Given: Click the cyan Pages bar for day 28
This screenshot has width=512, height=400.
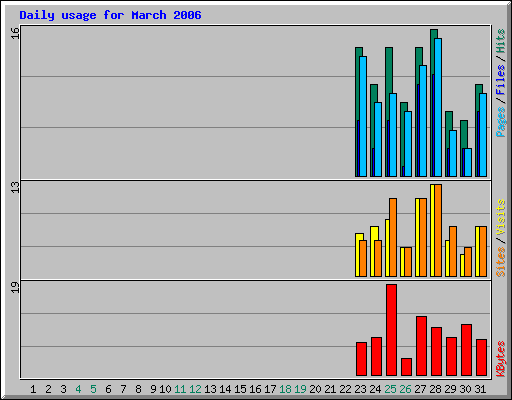Looking at the screenshot, I should [x=438, y=107].
